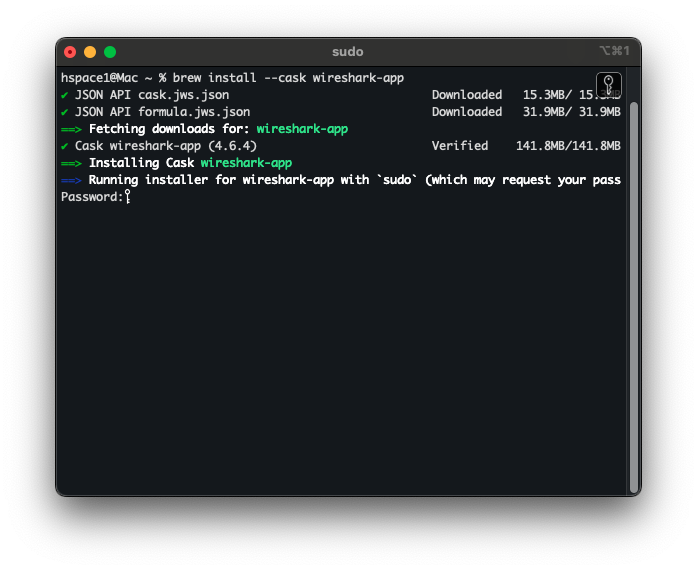
Task: Click the ⌥⌘1 window shortcut indicator
Action: tap(613, 51)
